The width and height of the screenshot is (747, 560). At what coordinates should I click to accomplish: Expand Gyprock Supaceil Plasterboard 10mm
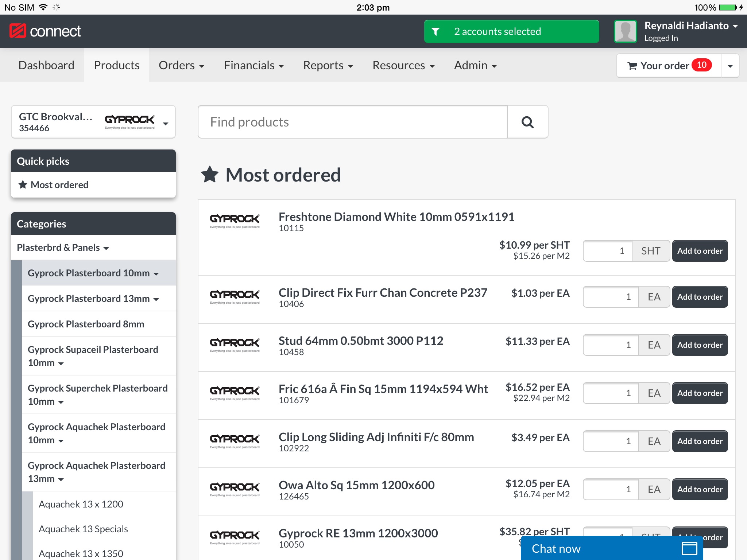pyautogui.click(x=99, y=356)
